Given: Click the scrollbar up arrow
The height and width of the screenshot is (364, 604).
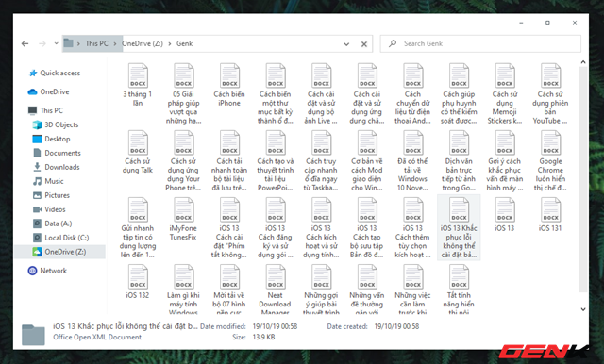Looking at the screenshot, I should click(x=583, y=62).
